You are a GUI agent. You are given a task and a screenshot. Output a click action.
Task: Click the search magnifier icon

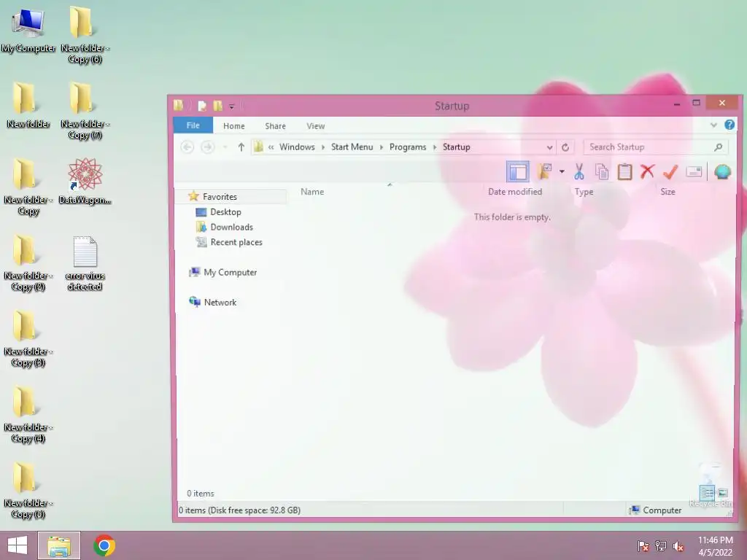pyautogui.click(x=719, y=147)
